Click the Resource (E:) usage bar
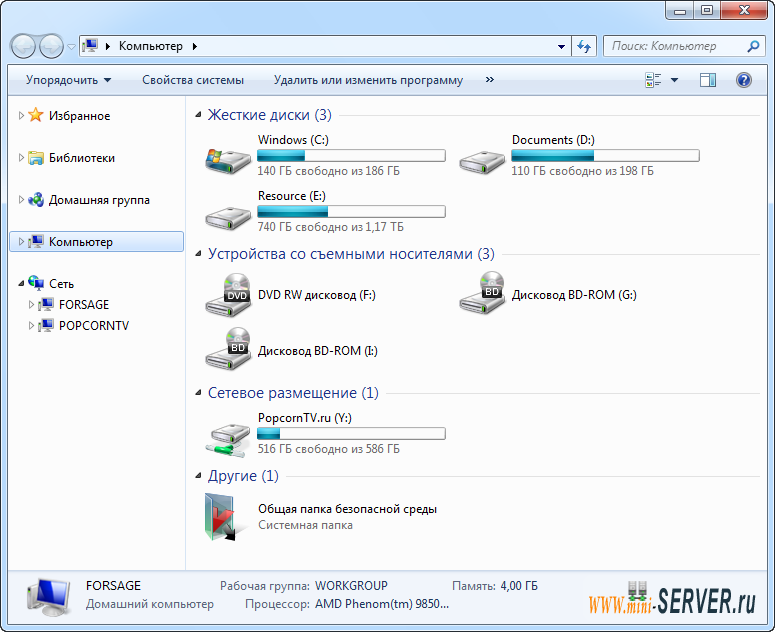The image size is (775, 632). pyautogui.click(x=351, y=212)
